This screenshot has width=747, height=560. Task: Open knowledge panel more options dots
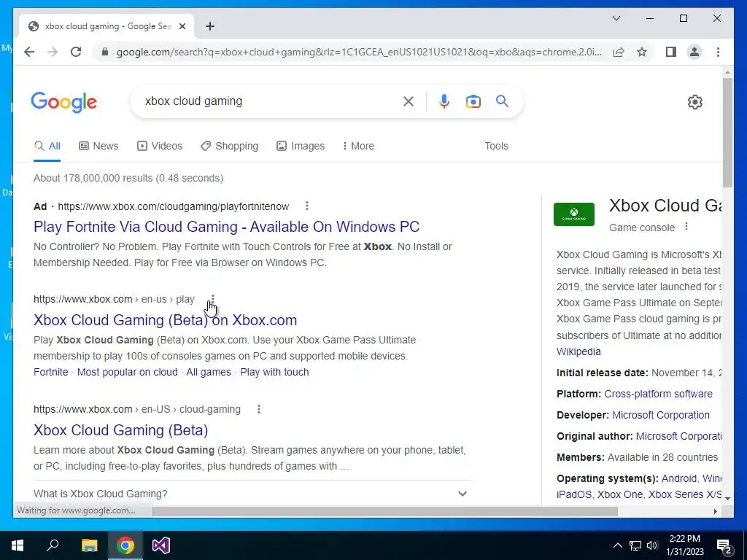686,227
